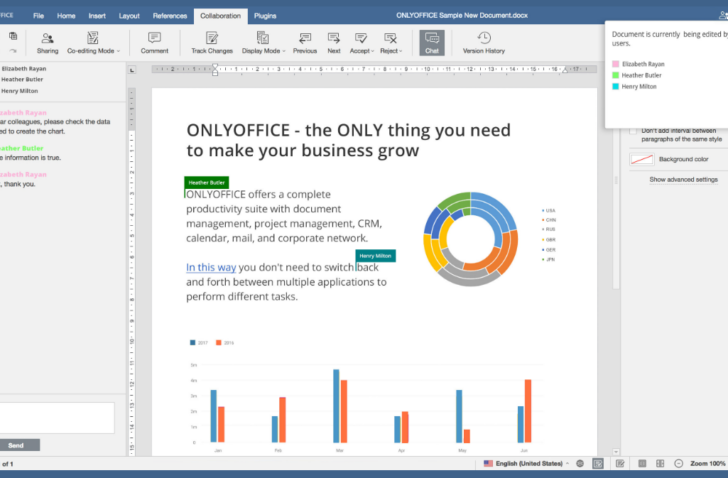Click the globe language icon in status bar
Image resolution: width=728 pixels, height=478 pixels.
(580, 463)
